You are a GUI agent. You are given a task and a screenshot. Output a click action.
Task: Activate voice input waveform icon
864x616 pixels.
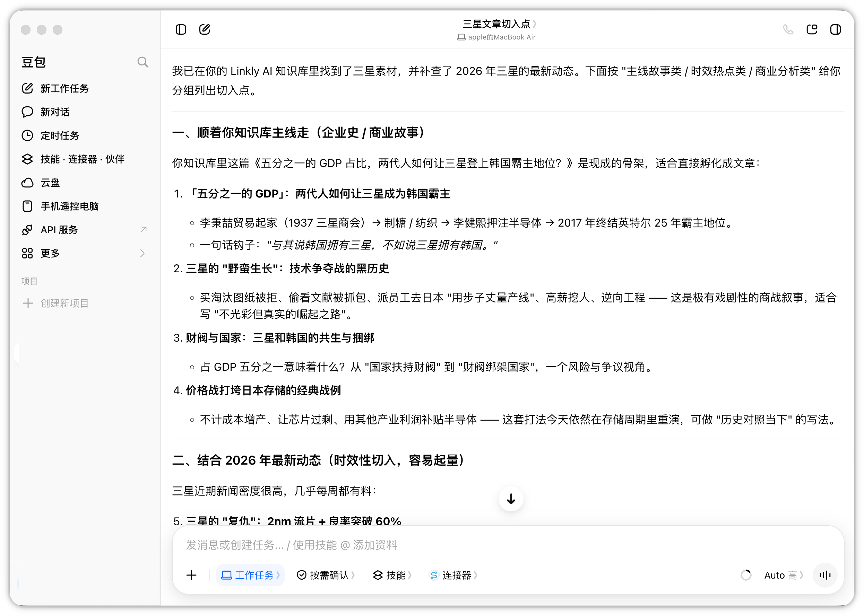point(825,575)
